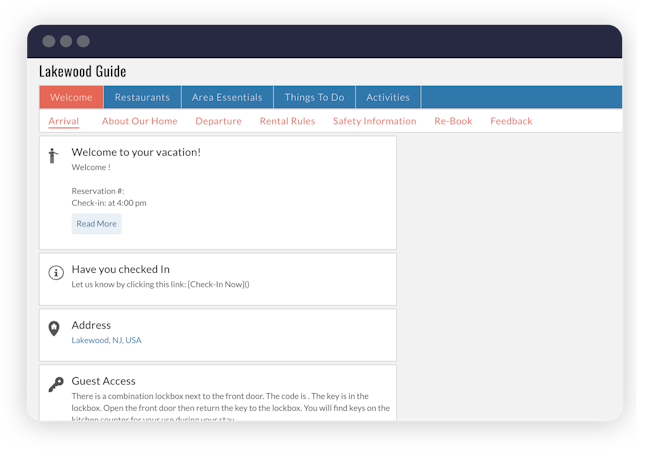Open the Safety Information section
Viewport: 649px width, 450px height.
point(375,121)
